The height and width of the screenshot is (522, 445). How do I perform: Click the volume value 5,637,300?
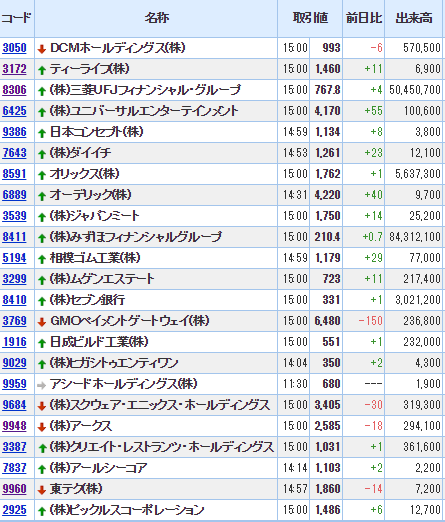click(x=418, y=174)
